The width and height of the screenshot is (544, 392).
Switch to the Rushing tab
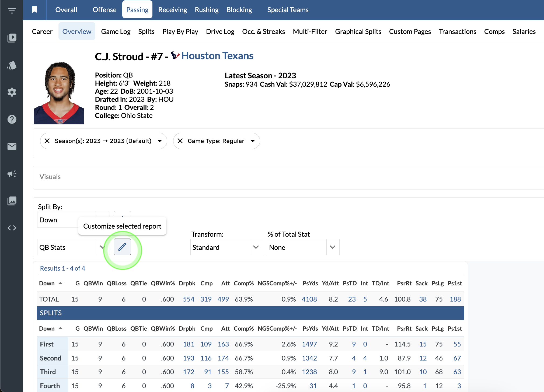(207, 9)
